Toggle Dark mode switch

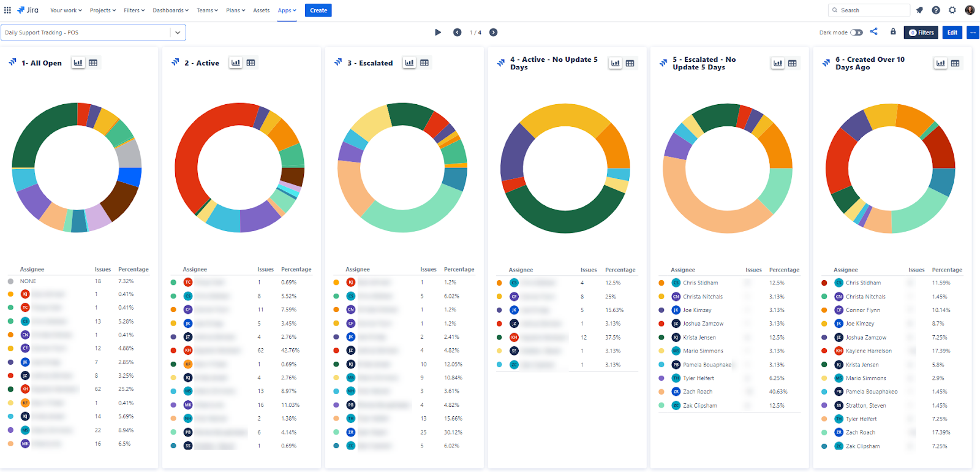click(x=856, y=32)
